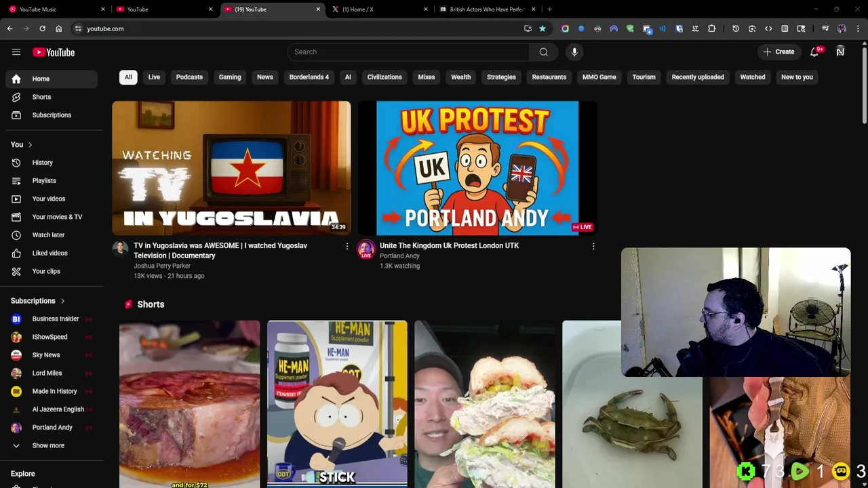
Task: Switch to the YouTube Music browser tab
Action: tap(58, 9)
